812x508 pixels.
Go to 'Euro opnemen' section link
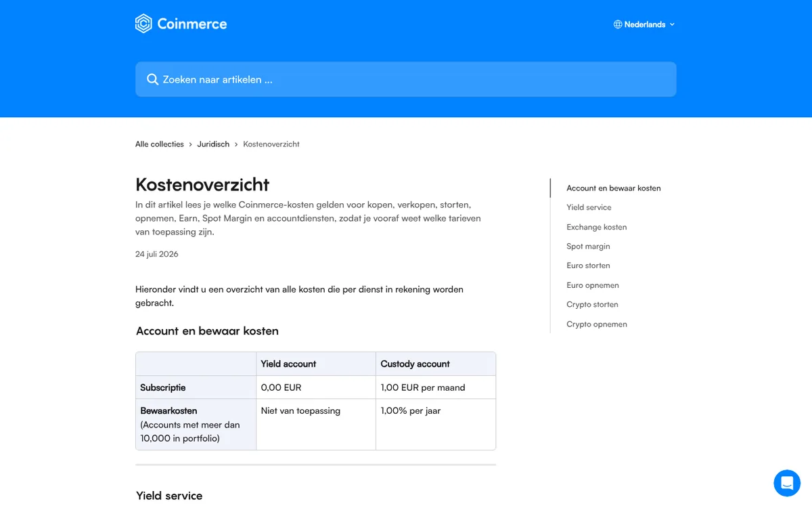click(593, 285)
